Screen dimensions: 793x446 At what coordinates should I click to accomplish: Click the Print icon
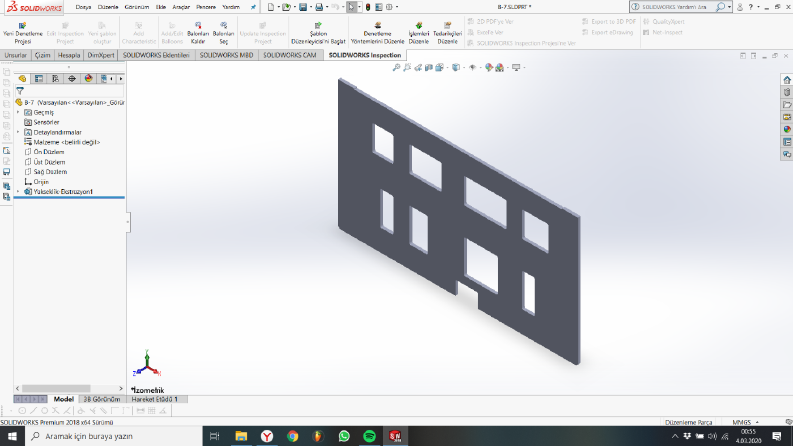point(319,7)
